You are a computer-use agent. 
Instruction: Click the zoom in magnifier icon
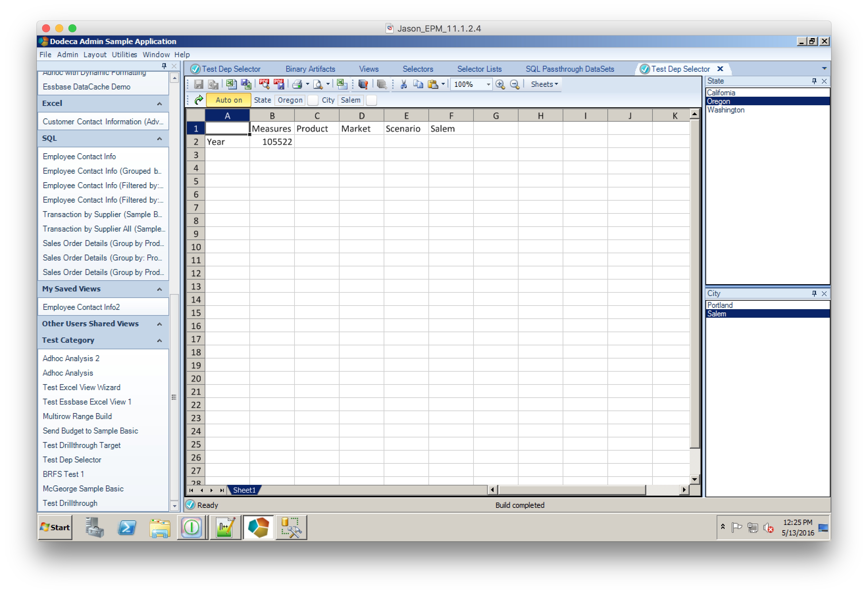(500, 85)
